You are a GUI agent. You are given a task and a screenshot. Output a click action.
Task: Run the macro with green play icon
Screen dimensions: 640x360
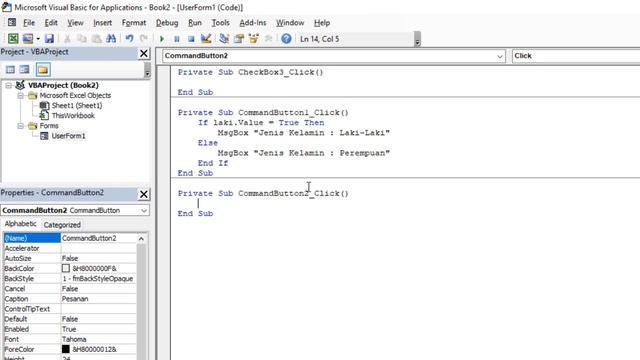[162, 39]
